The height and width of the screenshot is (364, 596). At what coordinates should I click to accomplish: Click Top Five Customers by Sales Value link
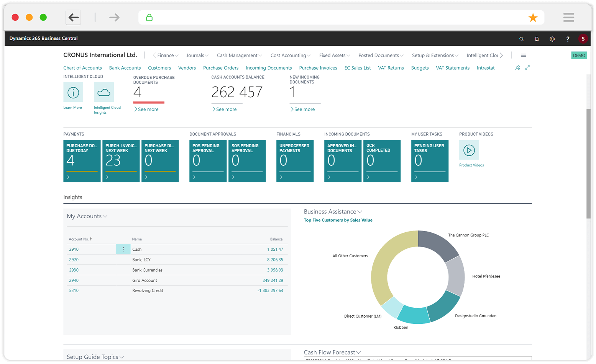point(338,220)
